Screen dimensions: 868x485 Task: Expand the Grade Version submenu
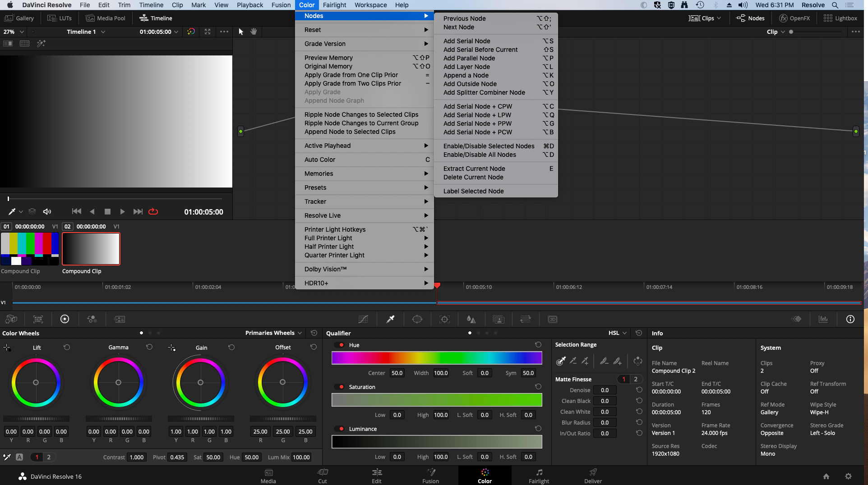tap(365, 44)
